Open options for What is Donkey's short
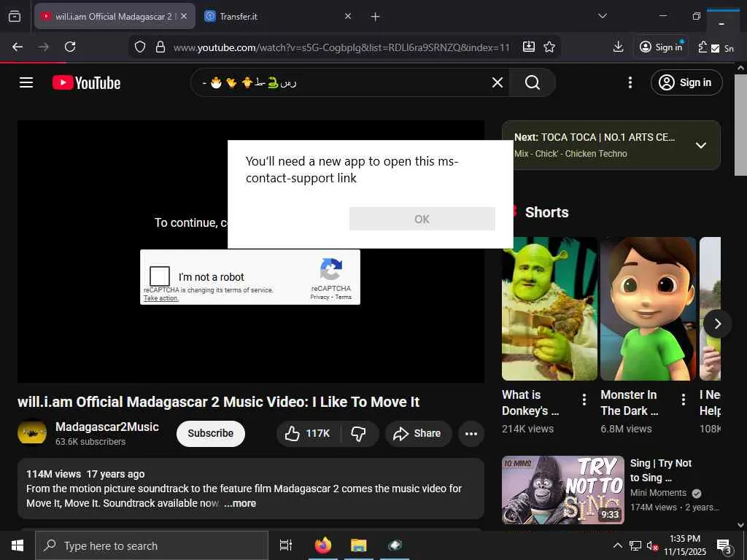 tap(584, 400)
